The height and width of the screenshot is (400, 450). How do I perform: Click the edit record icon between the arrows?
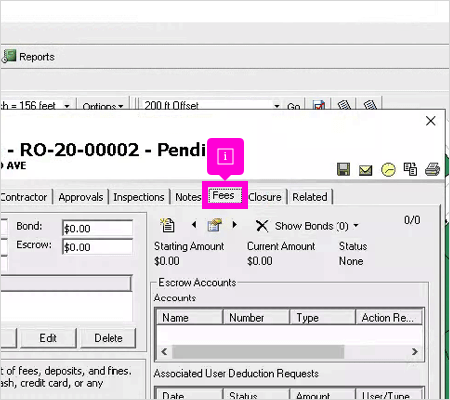coord(214,225)
